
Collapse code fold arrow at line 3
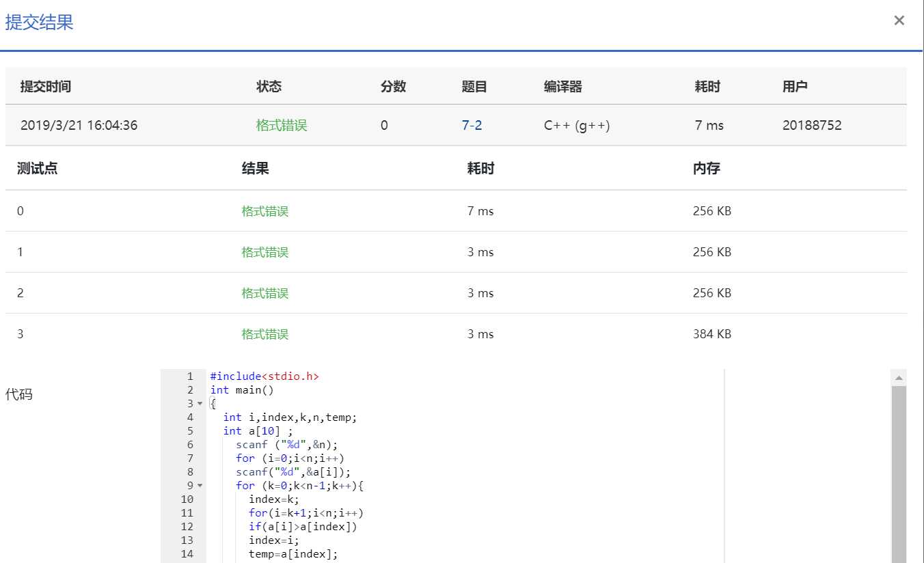point(200,404)
